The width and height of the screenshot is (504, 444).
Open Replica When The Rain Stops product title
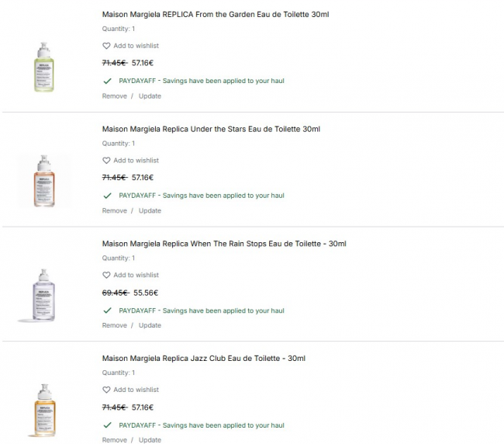pos(224,245)
